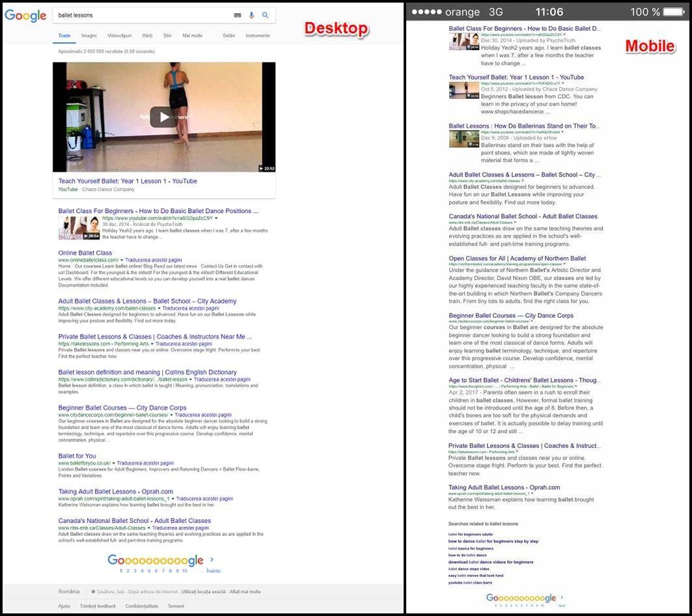The image size is (692, 616).
Task: Tap related search 'download ballet dance videos for beginners'
Action: click(x=491, y=562)
